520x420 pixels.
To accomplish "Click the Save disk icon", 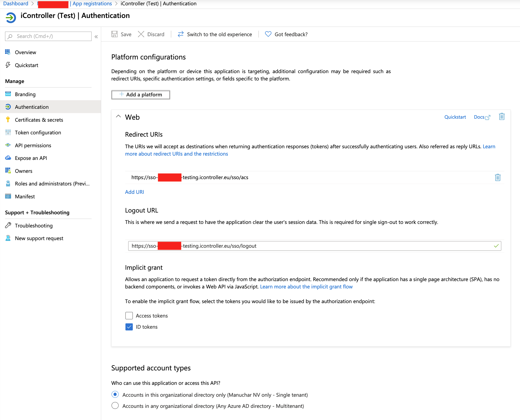I will [115, 34].
